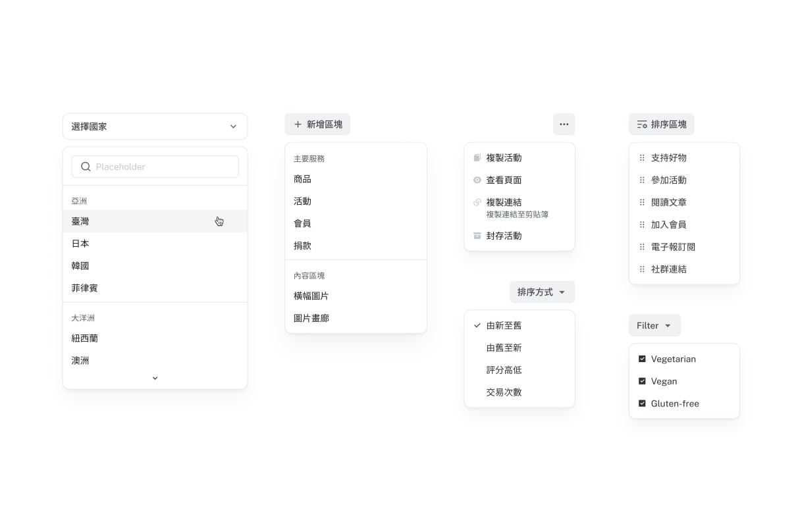Screen dimensions: 802x532
Task: Click the drag handle beside 支持好物
Action: (642, 158)
